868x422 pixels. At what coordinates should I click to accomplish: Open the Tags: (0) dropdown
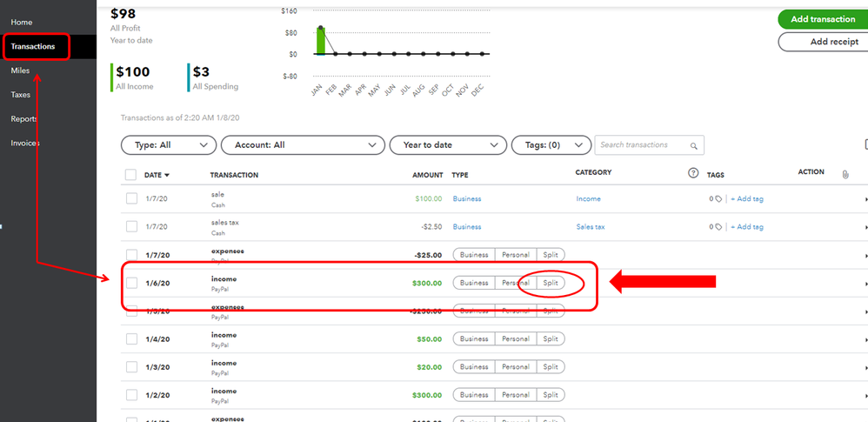[x=551, y=145]
